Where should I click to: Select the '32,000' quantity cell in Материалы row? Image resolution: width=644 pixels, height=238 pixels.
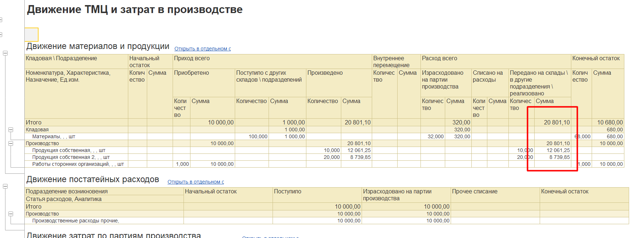tap(433, 136)
